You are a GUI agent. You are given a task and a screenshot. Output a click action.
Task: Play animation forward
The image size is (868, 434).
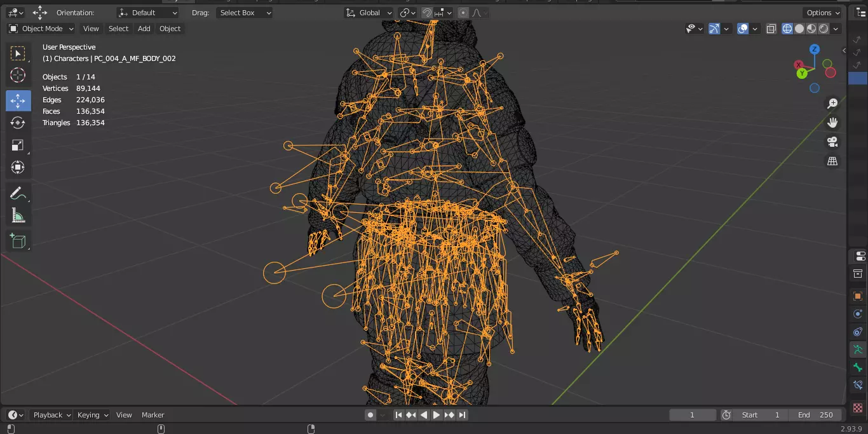[437, 415]
